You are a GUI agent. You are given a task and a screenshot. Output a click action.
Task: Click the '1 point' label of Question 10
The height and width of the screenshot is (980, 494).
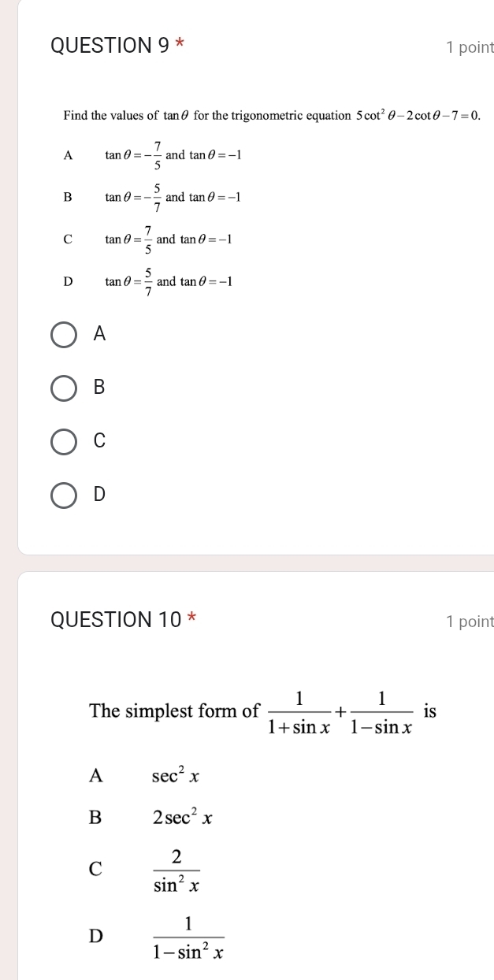[468, 622]
